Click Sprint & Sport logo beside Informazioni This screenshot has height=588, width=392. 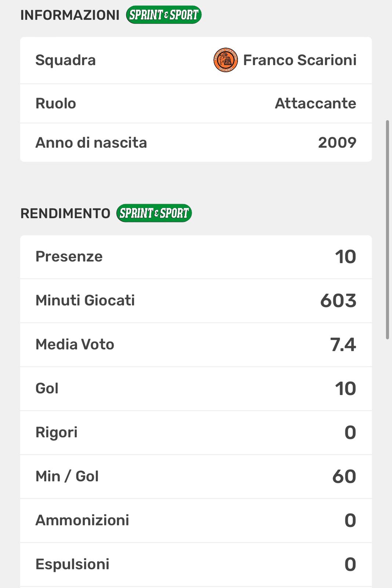[x=164, y=15]
